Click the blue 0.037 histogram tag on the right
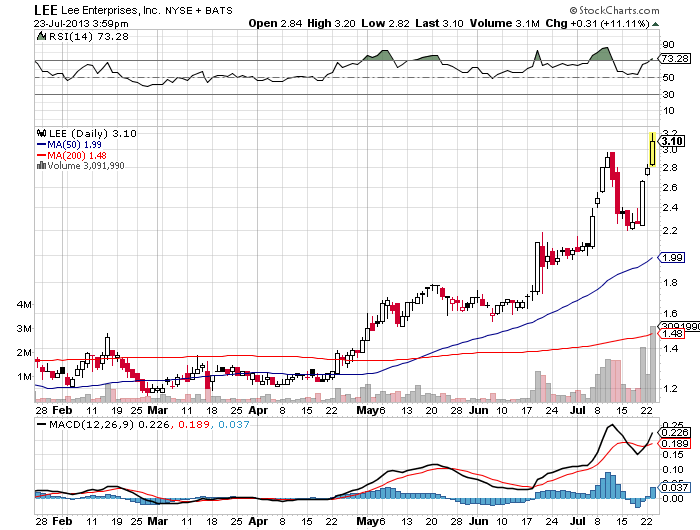The width and height of the screenshot is (700, 530). (675, 488)
